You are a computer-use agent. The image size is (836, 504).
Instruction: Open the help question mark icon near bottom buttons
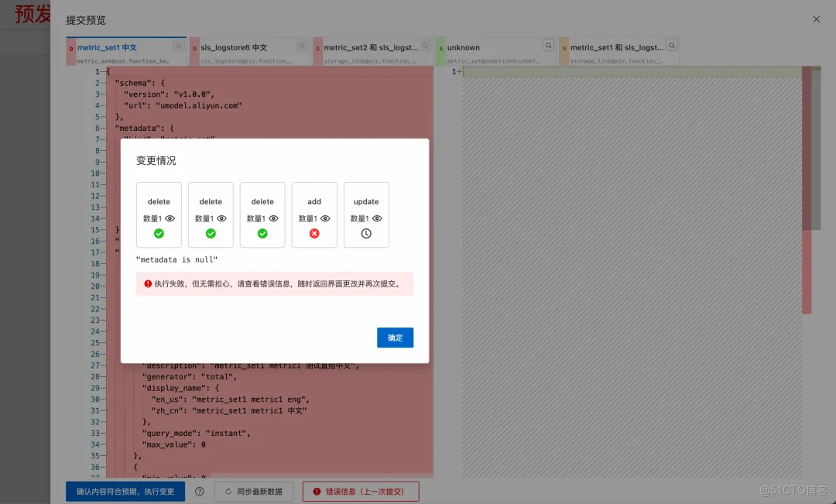coord(200,491)
